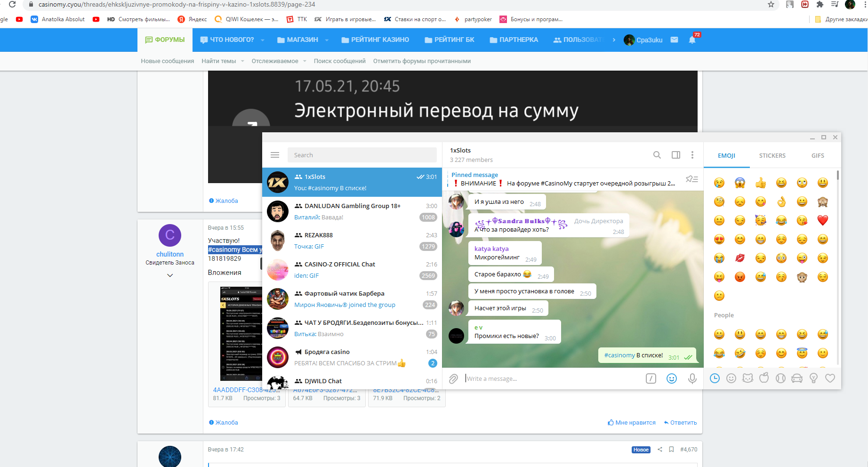Select the red heart emoji
The height and width of the screenshot is (467, 868).
822,220
